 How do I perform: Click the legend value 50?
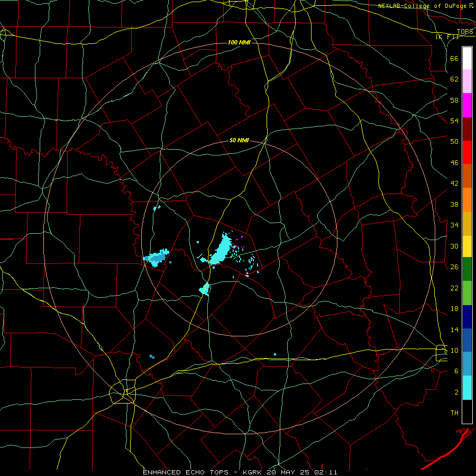(x=454, y=141)
